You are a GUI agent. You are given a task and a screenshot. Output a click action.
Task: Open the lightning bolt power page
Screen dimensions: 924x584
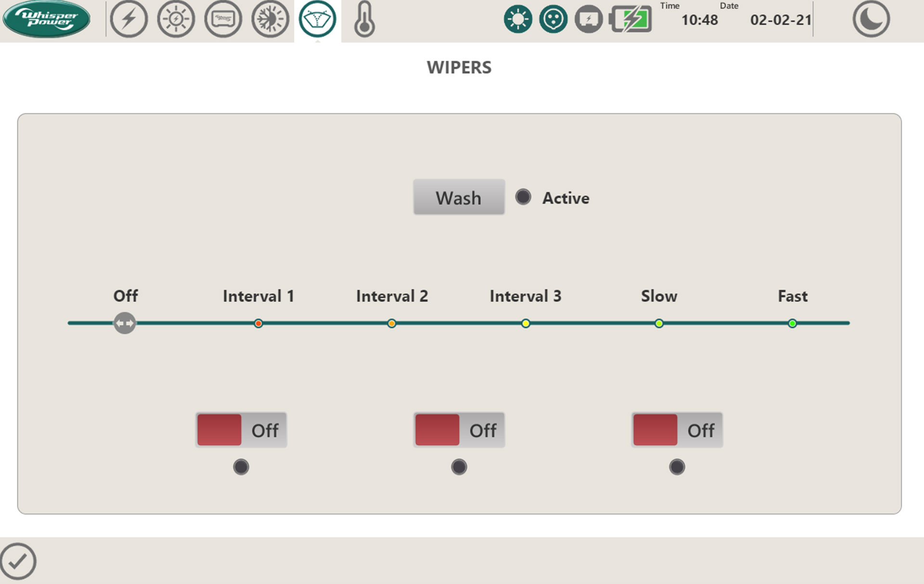(x=128, y=19)
